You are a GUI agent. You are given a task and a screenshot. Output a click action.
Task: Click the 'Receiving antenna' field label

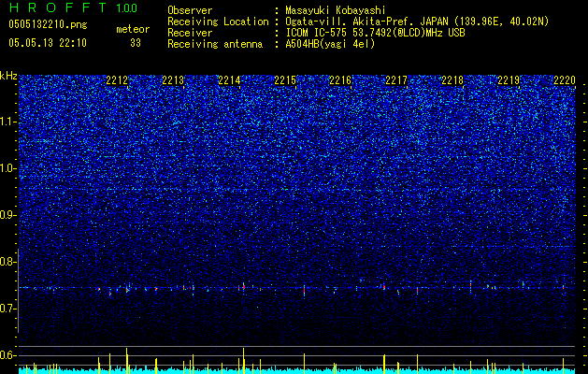(x=215, y=44)
